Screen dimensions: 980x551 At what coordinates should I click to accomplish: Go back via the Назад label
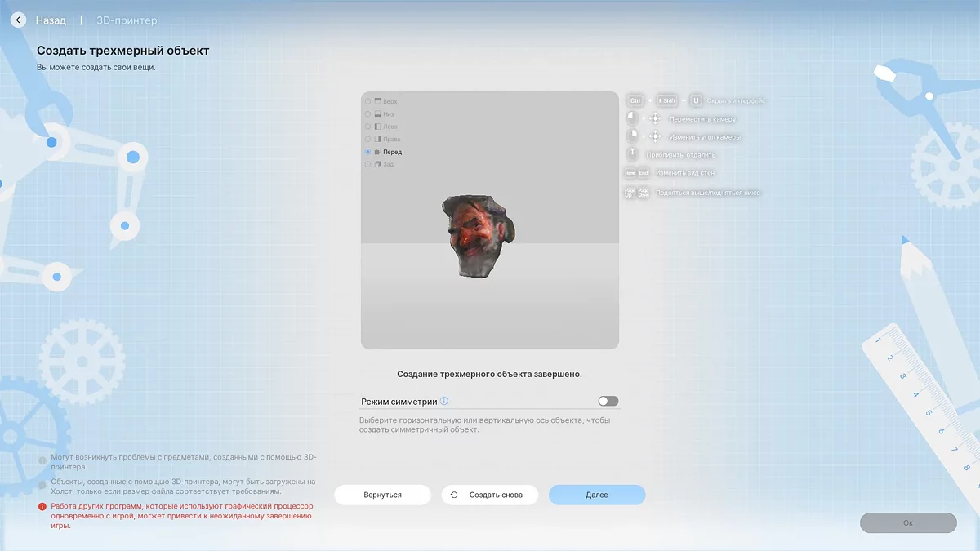tap(51, 20)
